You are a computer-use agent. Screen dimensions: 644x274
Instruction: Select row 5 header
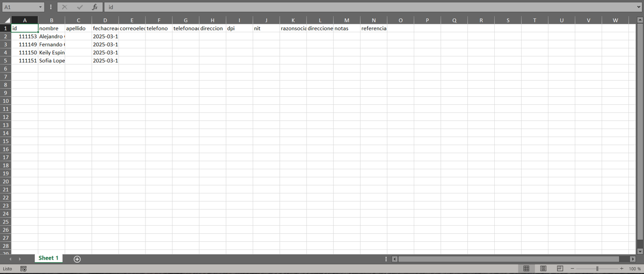click(x=5, y=61)
